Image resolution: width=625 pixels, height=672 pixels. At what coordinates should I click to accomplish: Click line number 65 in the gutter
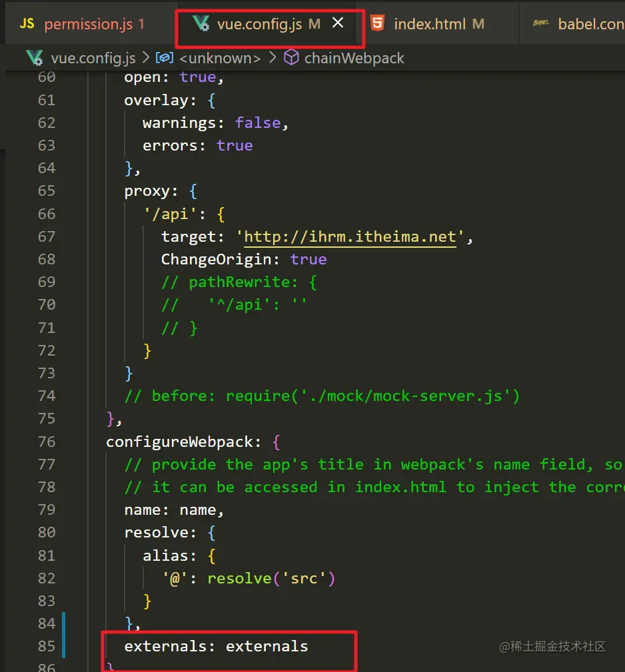click(x=47, y=190)
